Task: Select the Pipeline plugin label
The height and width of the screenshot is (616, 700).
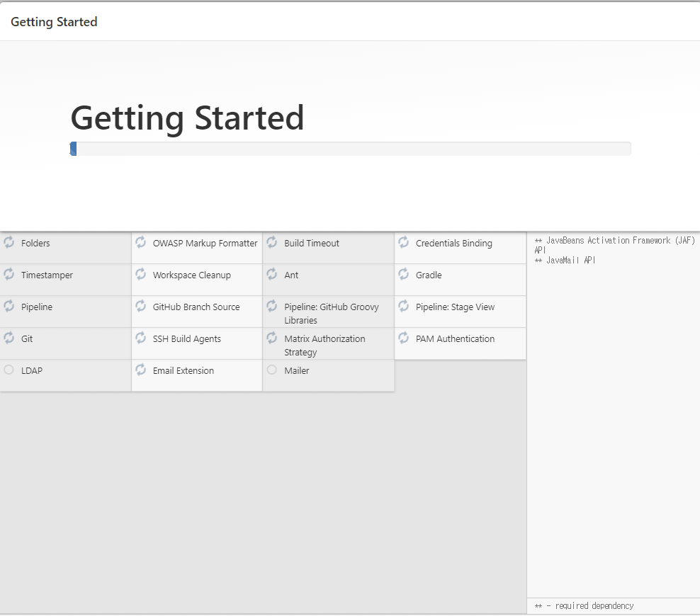Action: [x=37, y=307]
